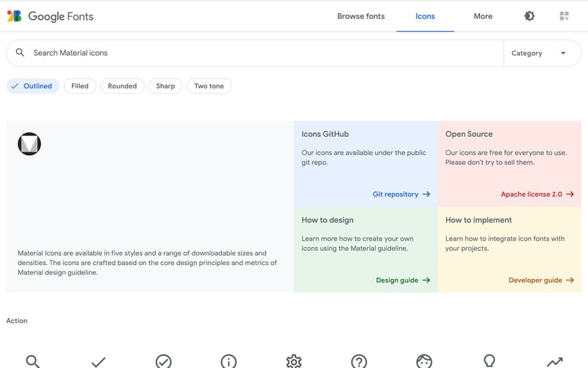
Task: Open the Category dropdown
Action: click(542, 53)
